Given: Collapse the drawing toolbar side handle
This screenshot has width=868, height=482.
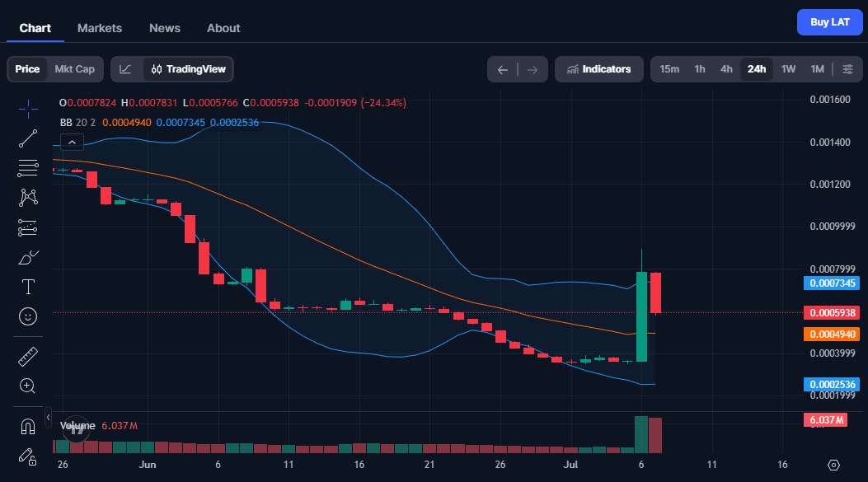Looking at the screenshot, I should coord(48,417).
